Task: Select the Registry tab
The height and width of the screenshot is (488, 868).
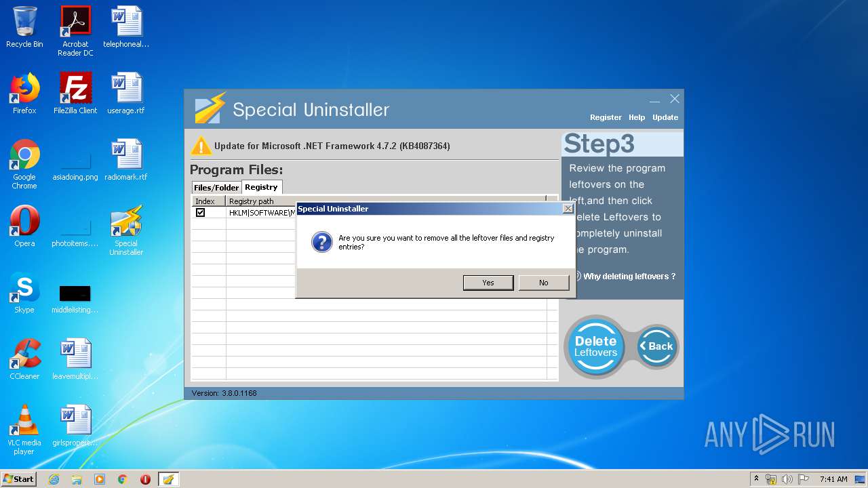Action: click(x=262, y=187)
